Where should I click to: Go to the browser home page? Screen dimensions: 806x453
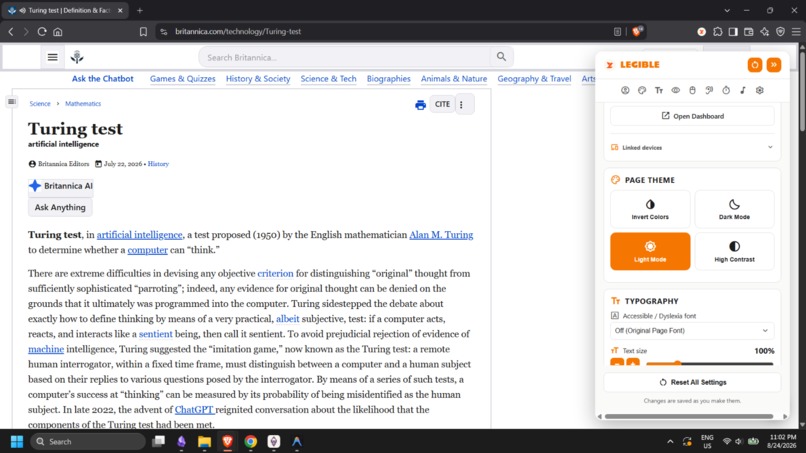coord(58,31)
